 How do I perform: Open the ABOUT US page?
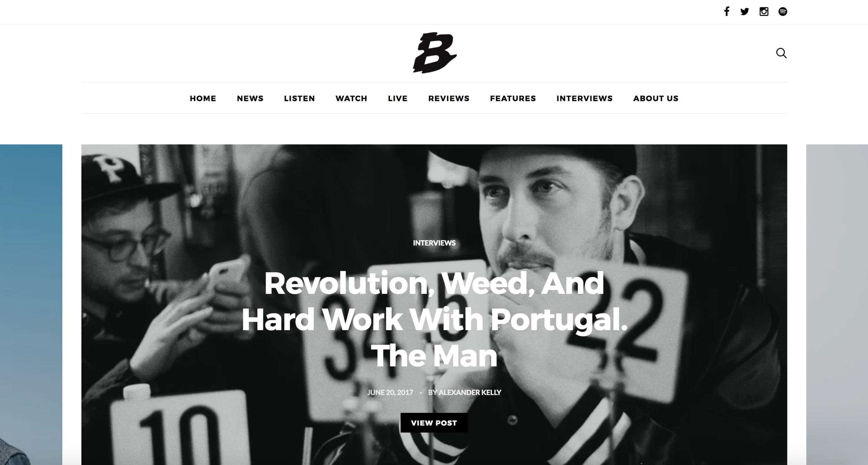656,98
